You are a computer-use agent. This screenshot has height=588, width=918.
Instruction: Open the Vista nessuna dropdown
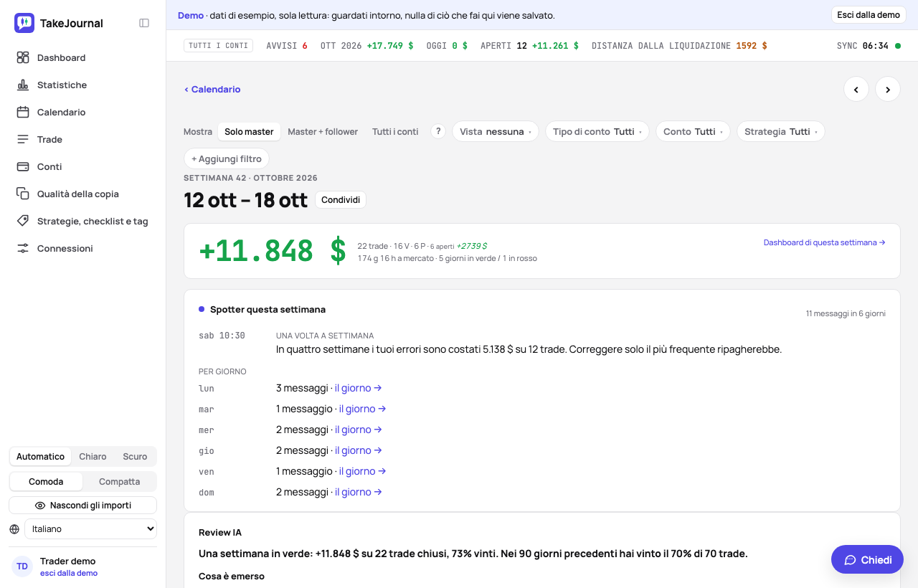click(x=496, y=132)
